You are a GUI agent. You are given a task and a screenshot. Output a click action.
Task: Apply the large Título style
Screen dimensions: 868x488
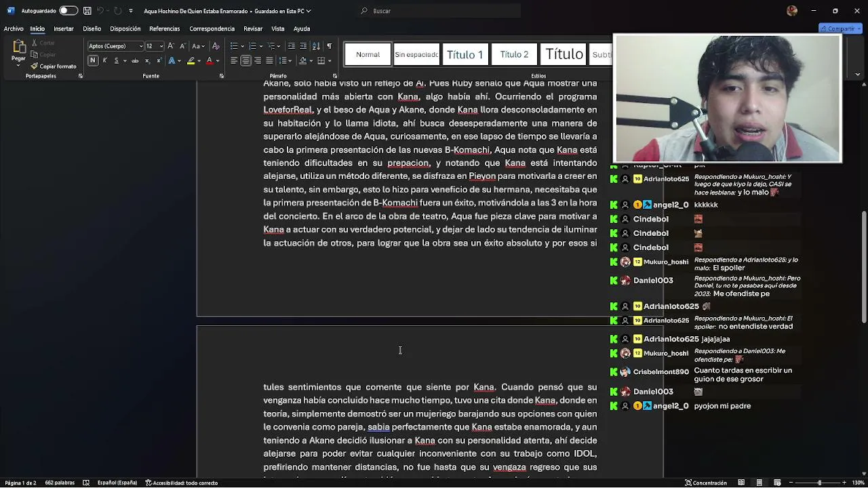click(564, 54)
